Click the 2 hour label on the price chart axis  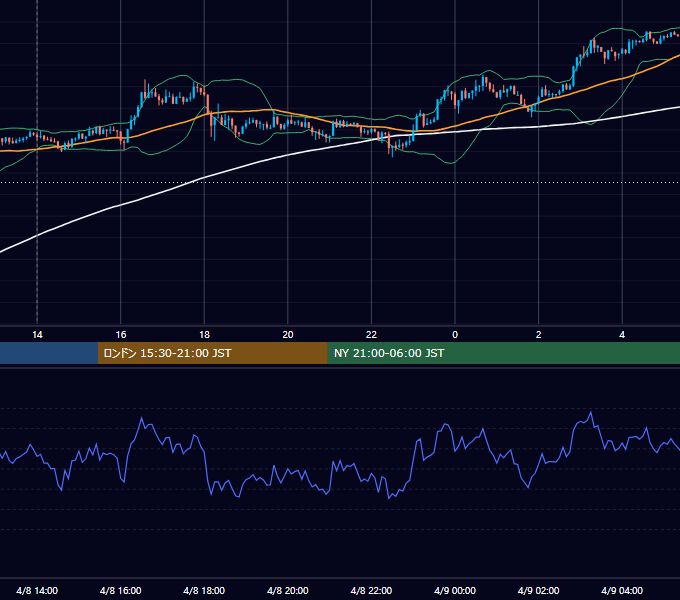coord(538,335)
